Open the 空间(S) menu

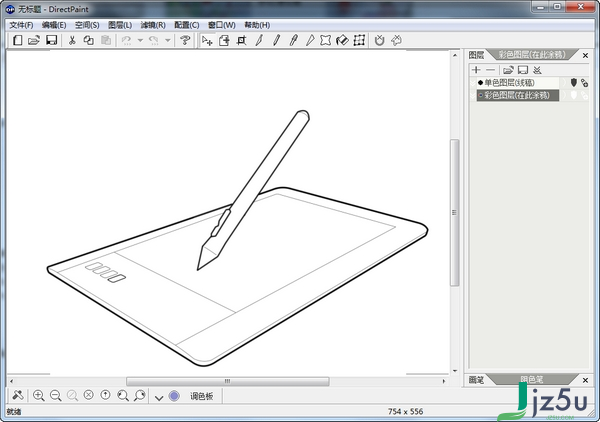(x=87, y=25)
